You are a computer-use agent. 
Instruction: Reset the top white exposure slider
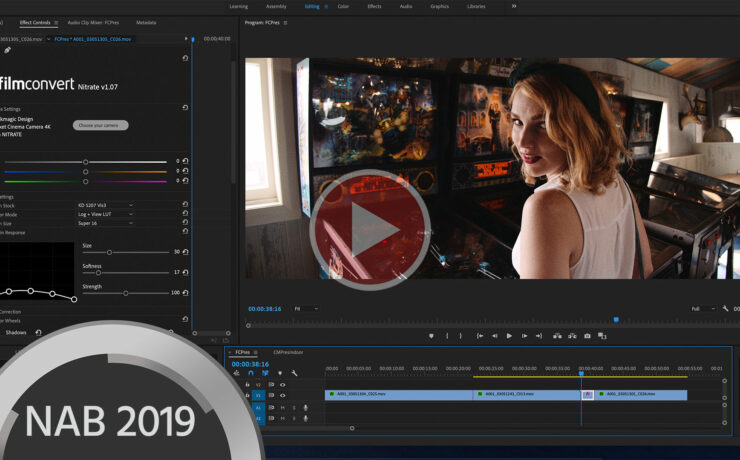185,161
